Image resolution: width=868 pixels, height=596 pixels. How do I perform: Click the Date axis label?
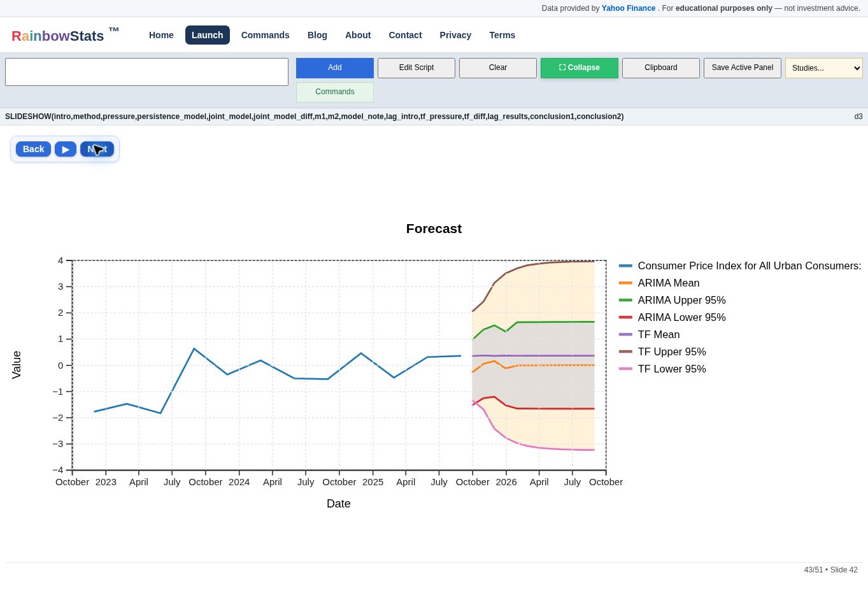coord(339,504)
